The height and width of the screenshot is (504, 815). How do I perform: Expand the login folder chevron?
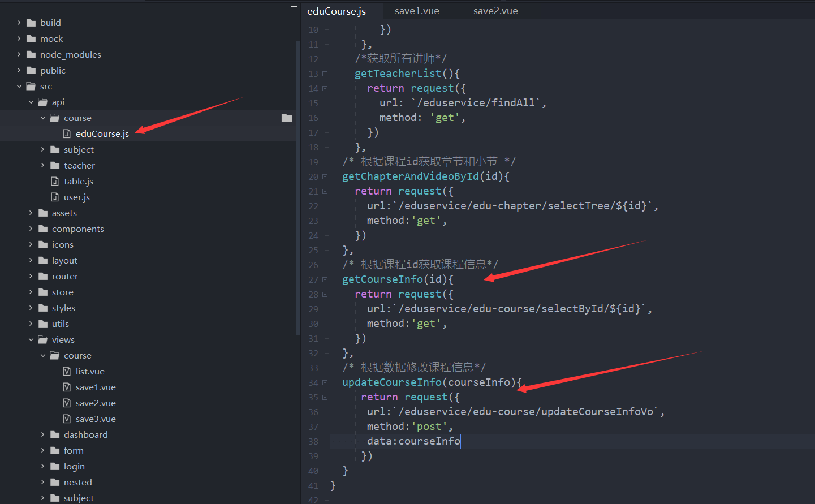point(42,467)
